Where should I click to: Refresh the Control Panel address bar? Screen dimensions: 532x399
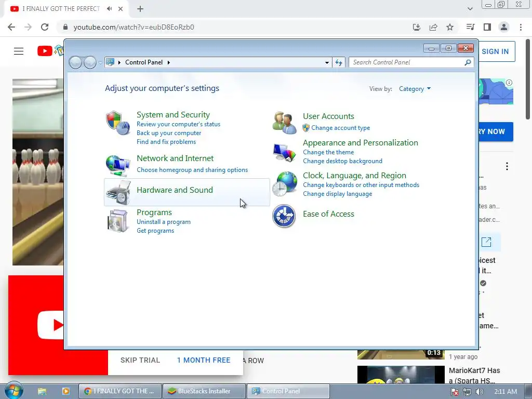[x=339, y=62]
